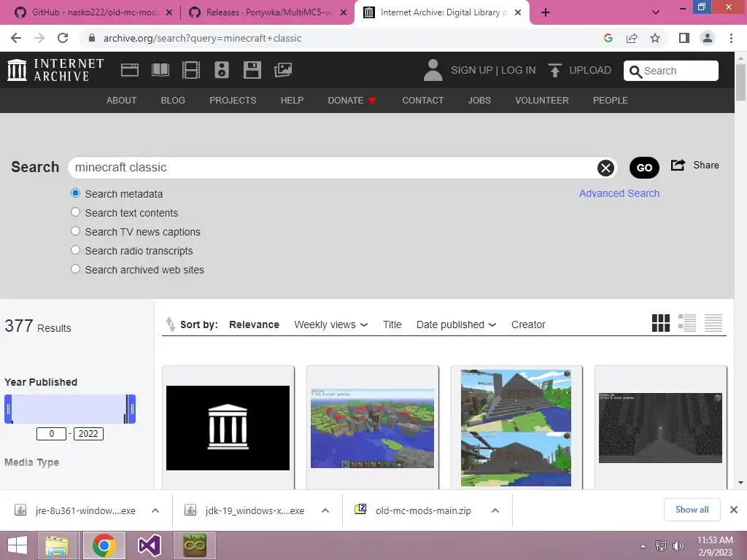This screenshot has width=747, height=560.
Task: Open the BLOG menu item
Action: point(173,101)
